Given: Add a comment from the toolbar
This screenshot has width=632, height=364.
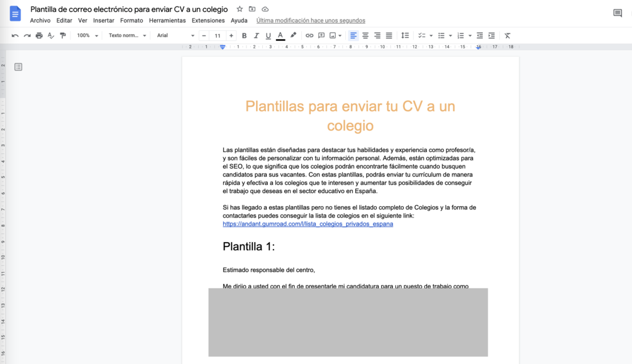Looking at the screenshot, I should pos(321,35).
